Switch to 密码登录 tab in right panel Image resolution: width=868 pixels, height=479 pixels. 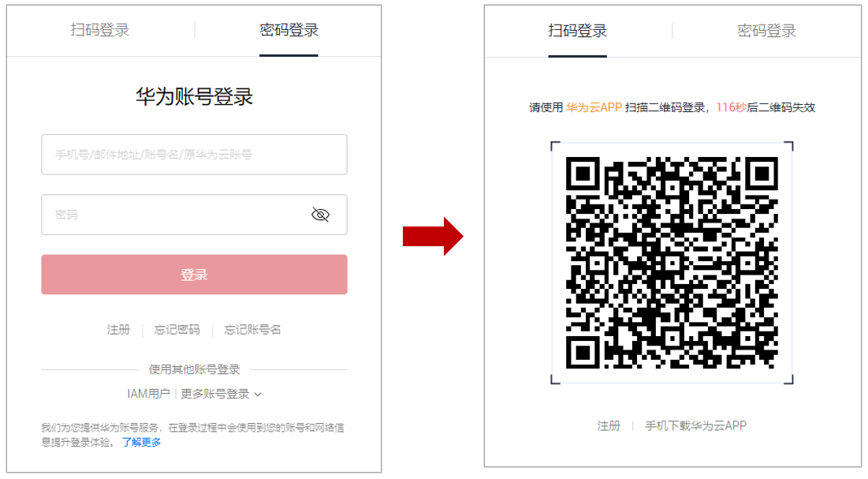pyautogui.click(x=767, y=31)
